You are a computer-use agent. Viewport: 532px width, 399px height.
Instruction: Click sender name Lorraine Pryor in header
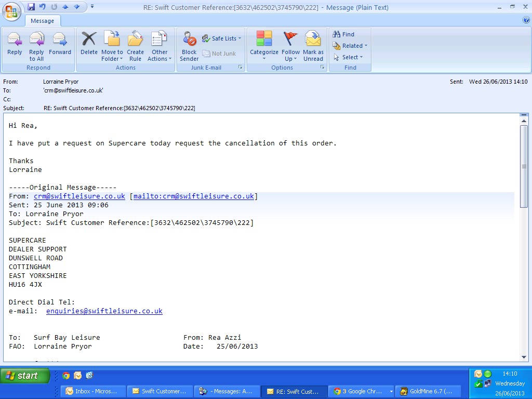pyautogui.click(x=61, y=82)
